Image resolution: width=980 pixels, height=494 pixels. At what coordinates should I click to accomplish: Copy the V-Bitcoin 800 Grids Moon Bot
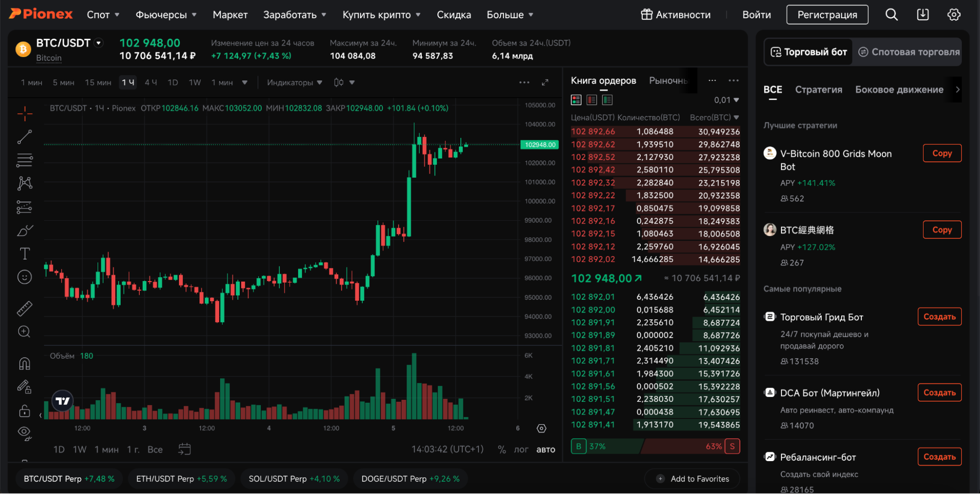pos(942,153)
